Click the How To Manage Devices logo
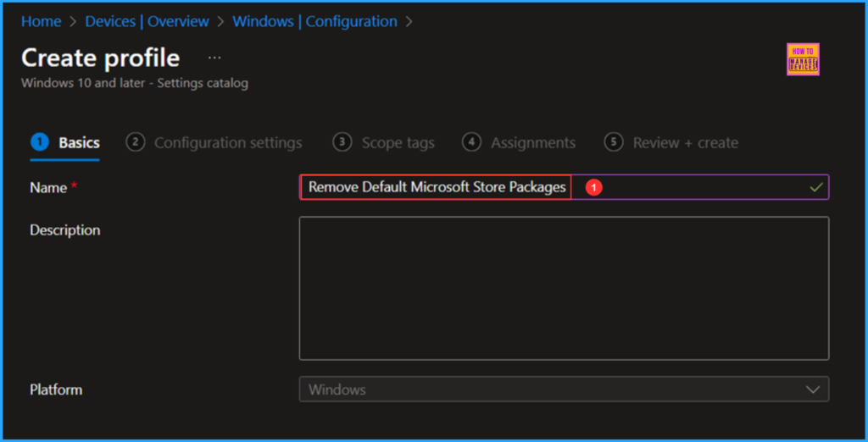This screenshot has height=442, width=868. pyautogui.click(x=803, y=59)
